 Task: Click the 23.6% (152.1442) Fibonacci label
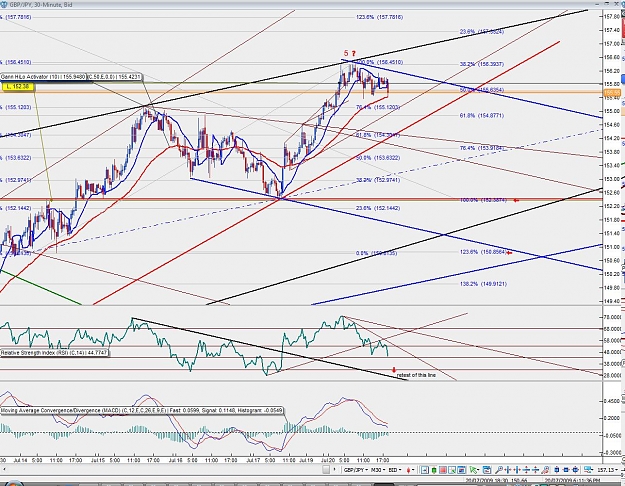[x=377, y=208]
